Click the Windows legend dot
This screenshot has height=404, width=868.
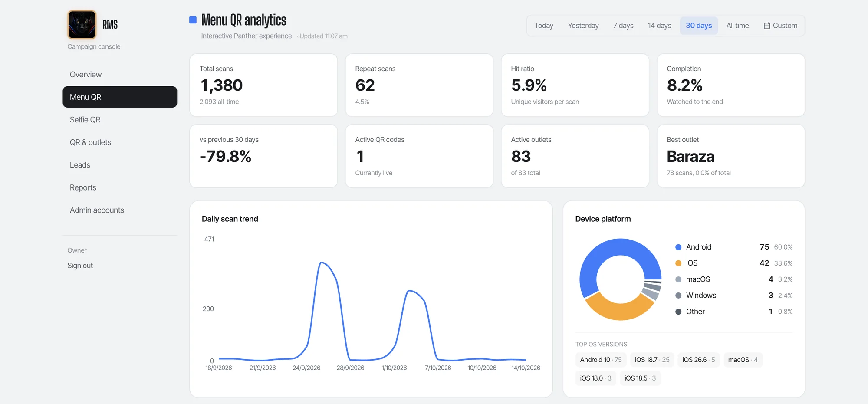[x=678, y=296]
